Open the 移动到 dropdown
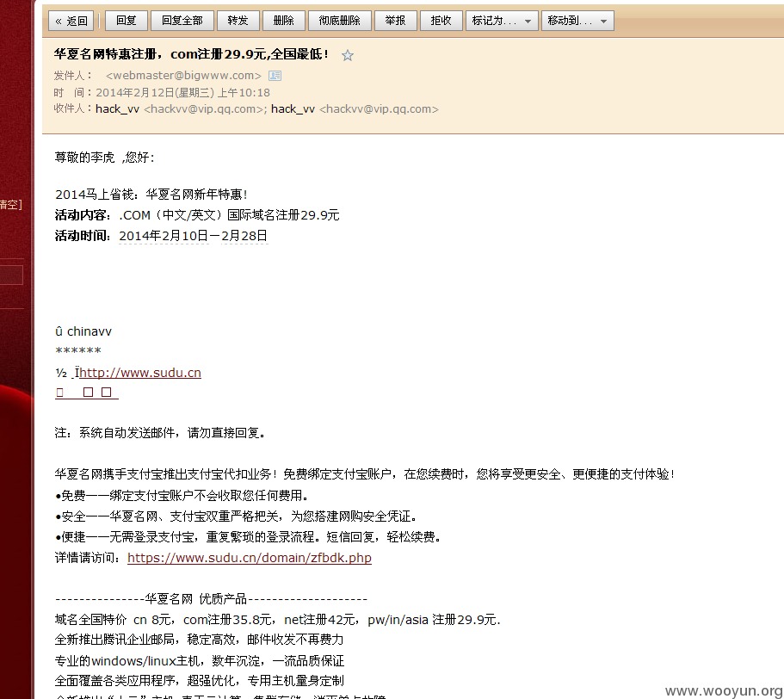This screenshot has width=784, height=699. pyautogui.click(x=577, y=21)
